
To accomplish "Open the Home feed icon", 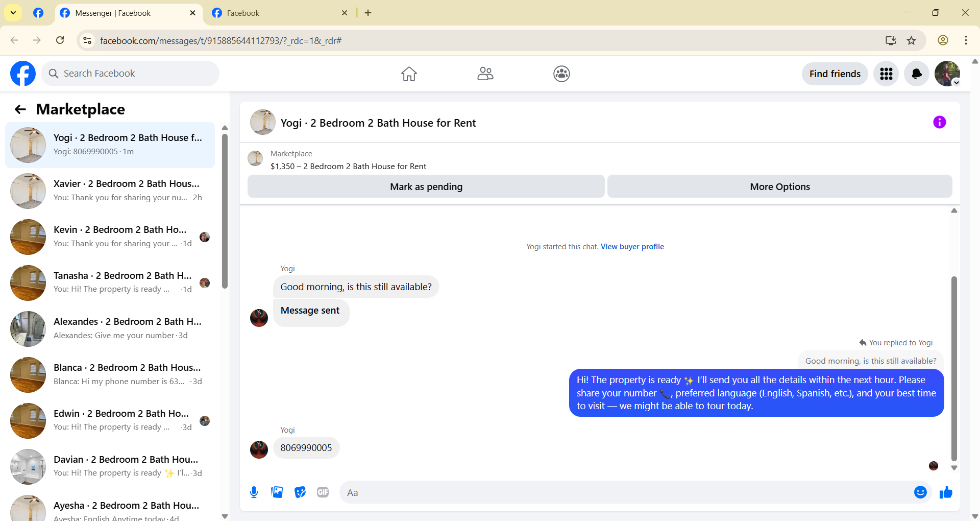I will [x=409, y=74].
